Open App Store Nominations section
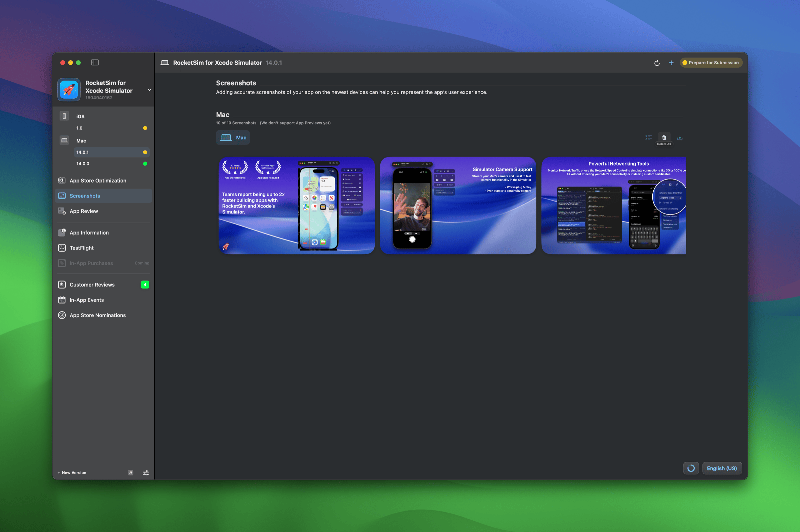Image resolution: width=800 pixels, height=532 pixels. point(104,315)
